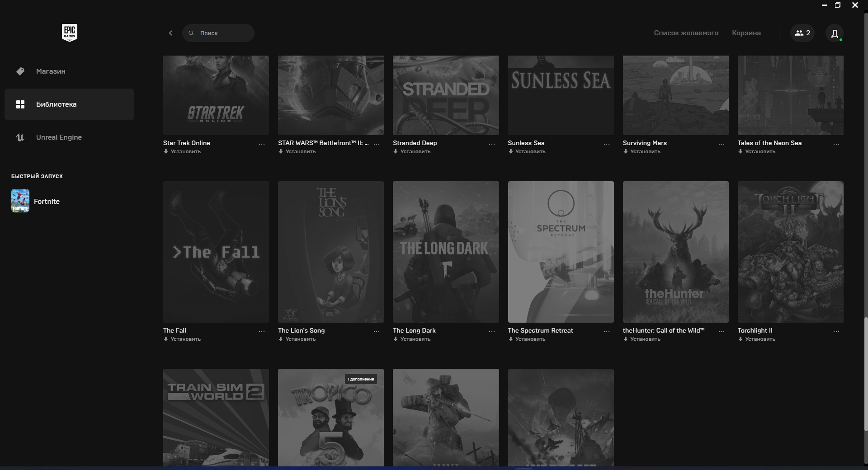This screenshot has height=470, width=868.
Task: Launch Fortnite from quick launch
Action: [x=36, y=201]
